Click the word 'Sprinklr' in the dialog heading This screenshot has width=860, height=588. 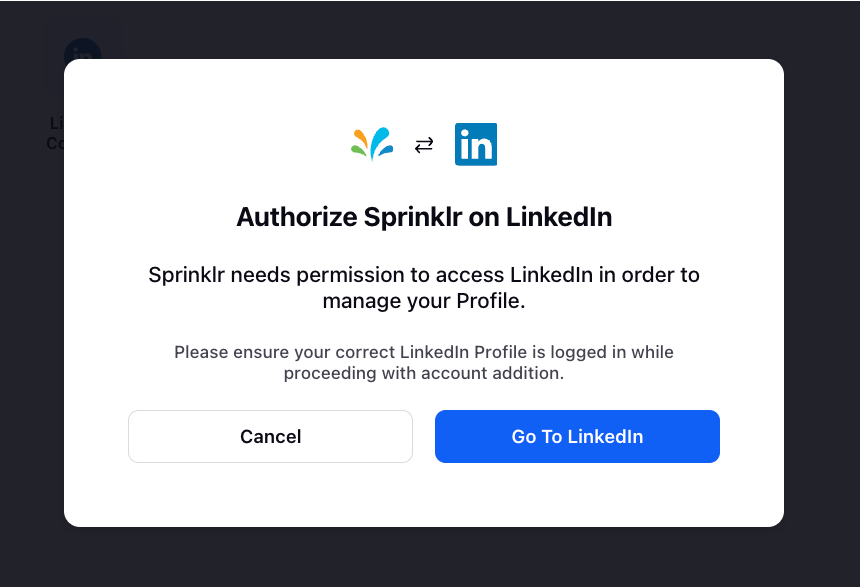pos(413,217)
